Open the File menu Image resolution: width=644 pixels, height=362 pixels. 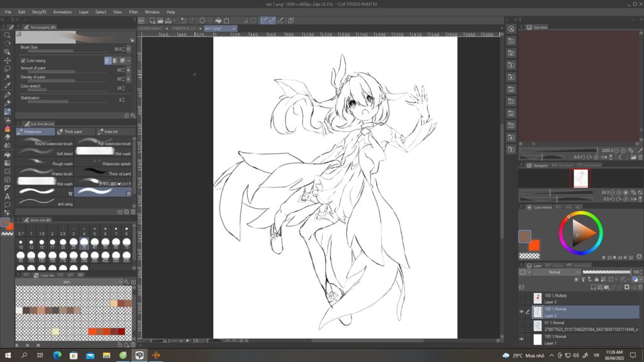click(x=8, y=12)
